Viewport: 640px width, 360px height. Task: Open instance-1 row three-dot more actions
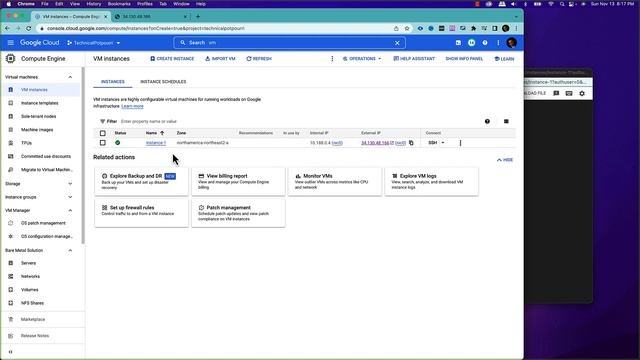coord(460,143)
